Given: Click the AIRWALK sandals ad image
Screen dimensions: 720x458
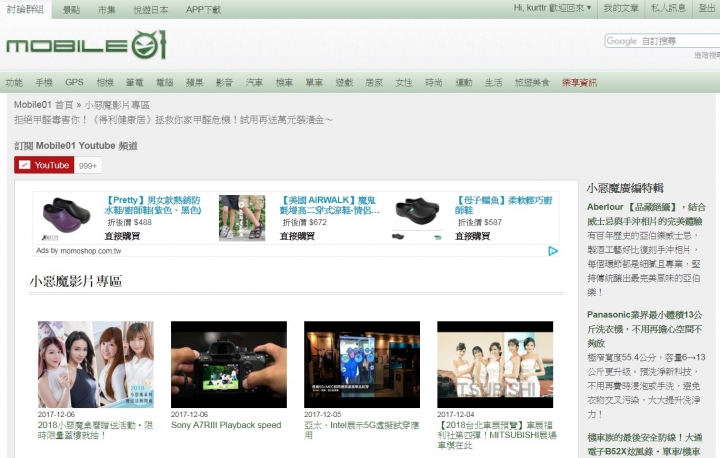Looking at the screenshot, I should 242,218.
